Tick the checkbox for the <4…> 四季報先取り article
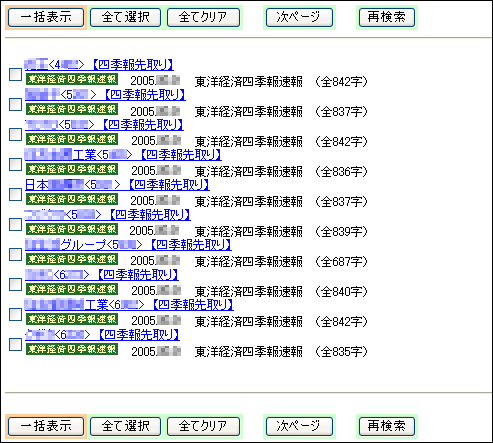Viewport: 493px width, 443px height. coord(15,74)
